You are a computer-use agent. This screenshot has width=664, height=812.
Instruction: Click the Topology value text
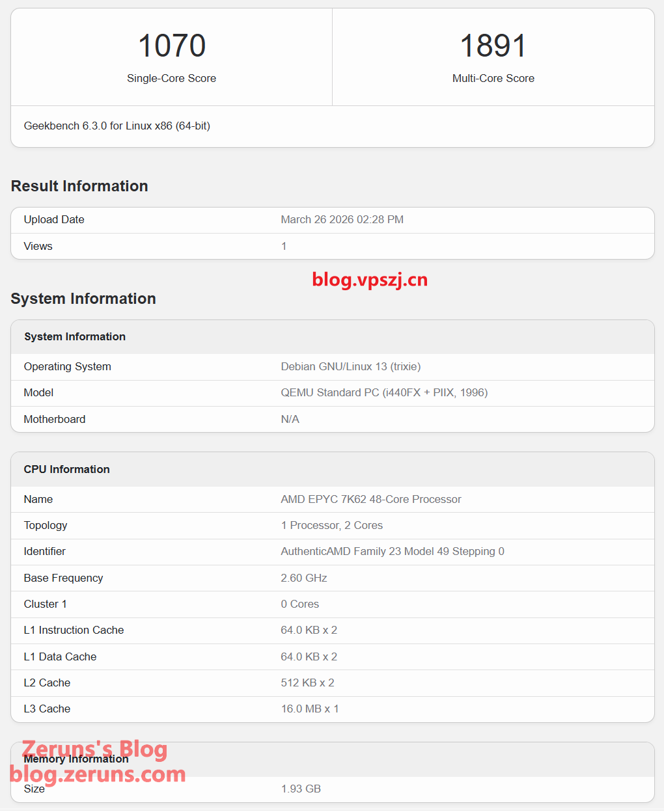click(331, 526)
